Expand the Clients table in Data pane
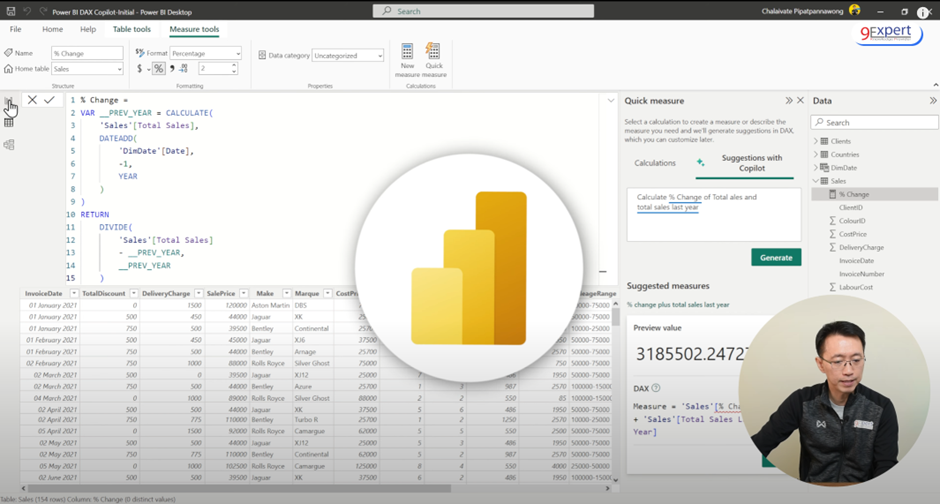The image size is (940, 504). [816, 141]
